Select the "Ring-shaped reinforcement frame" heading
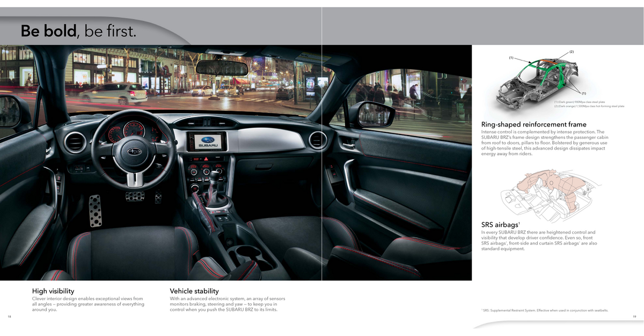Image resolution: width=644 pixels, height=336 pixels. pyautogui.click(x=533, y=124)
